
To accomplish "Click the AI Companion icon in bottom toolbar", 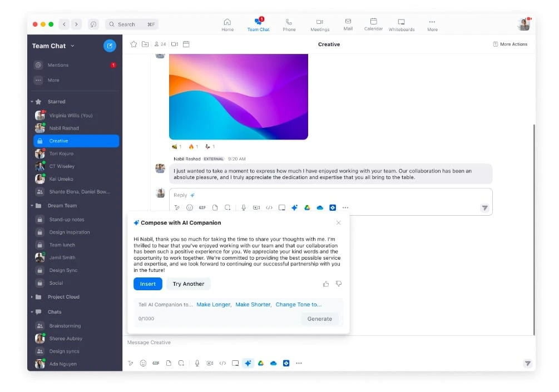I will pos(248,363).
